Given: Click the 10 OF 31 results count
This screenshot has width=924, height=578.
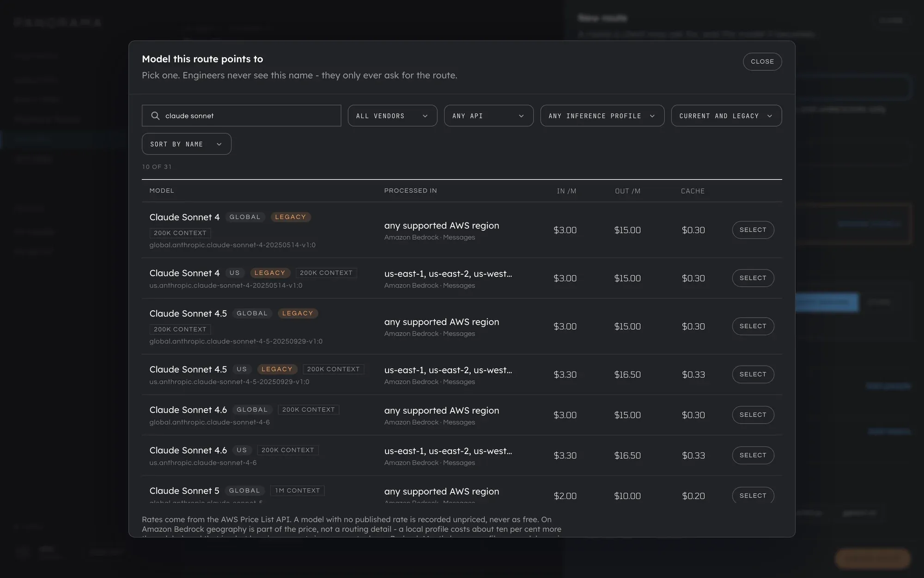Looking at the screenshot, I should click(x=157, y=167).
